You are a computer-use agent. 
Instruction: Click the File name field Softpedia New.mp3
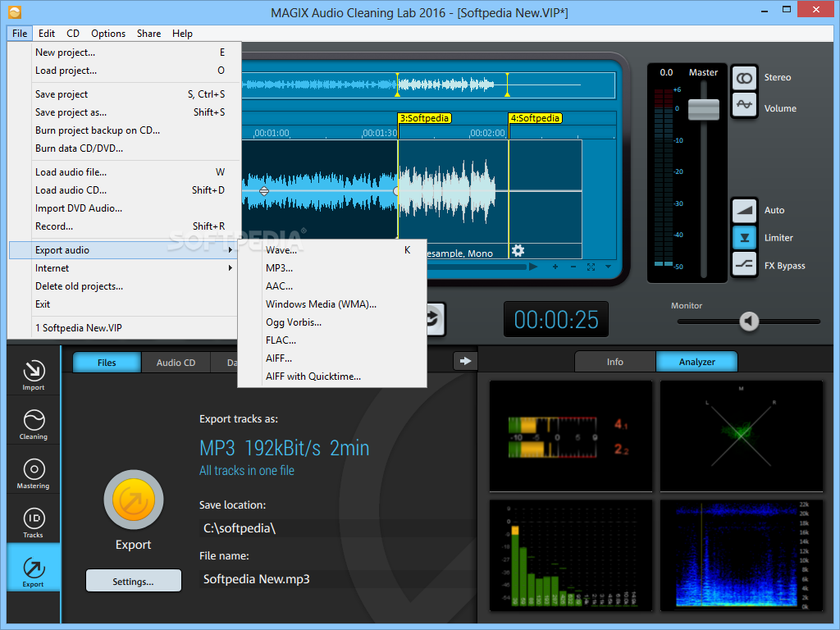pos(337,579)
